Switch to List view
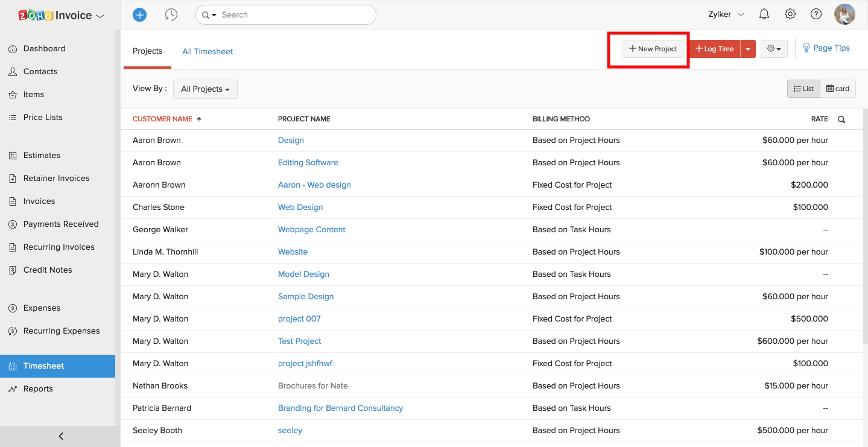Screen dimensions: 868x447 803,89
